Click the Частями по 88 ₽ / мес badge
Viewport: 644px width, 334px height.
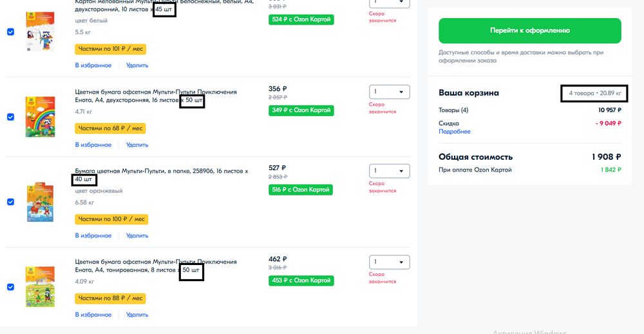click(110, 299)
